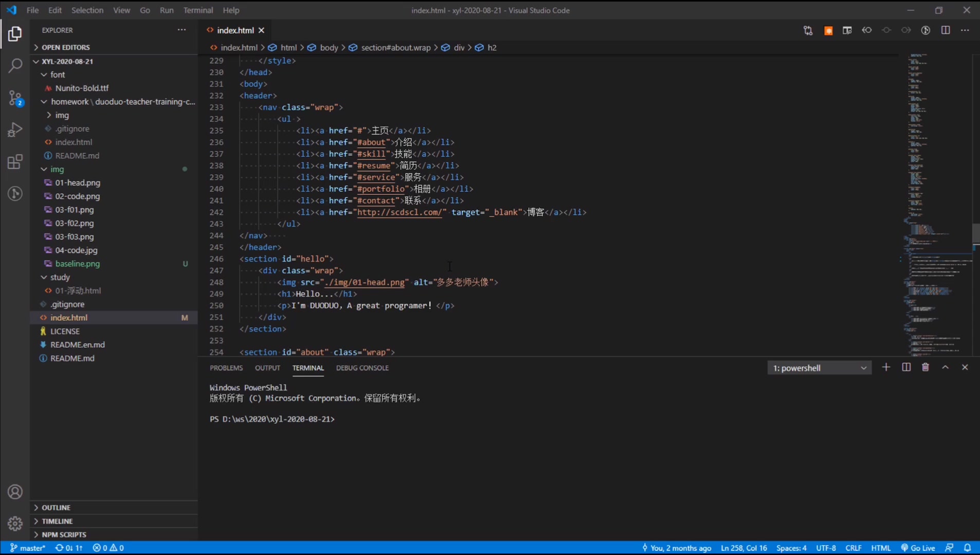Image resolution: width=980 pixels, height=555 pixels.
Task: Click the master branch indicator
Action: [x=28, y=548]
